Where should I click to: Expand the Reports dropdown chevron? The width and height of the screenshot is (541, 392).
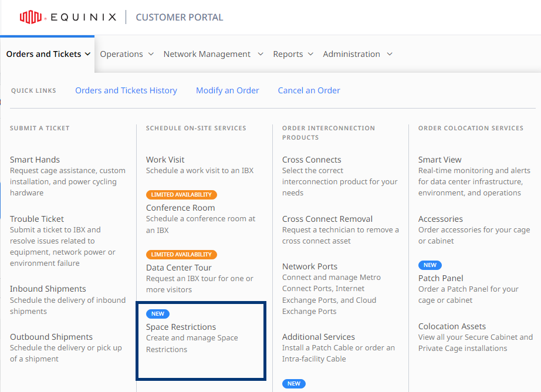310,54
